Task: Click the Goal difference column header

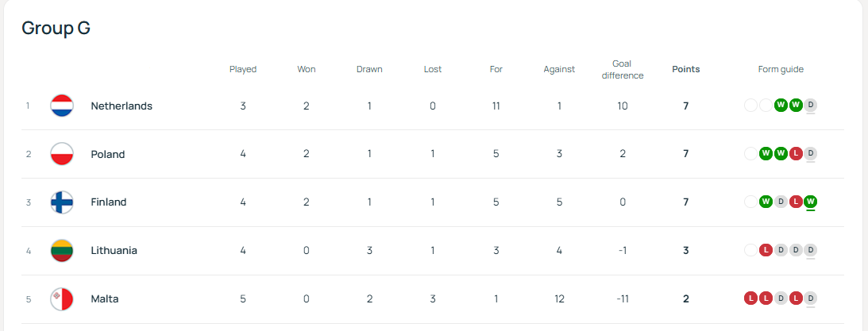Action: point(623,69)
